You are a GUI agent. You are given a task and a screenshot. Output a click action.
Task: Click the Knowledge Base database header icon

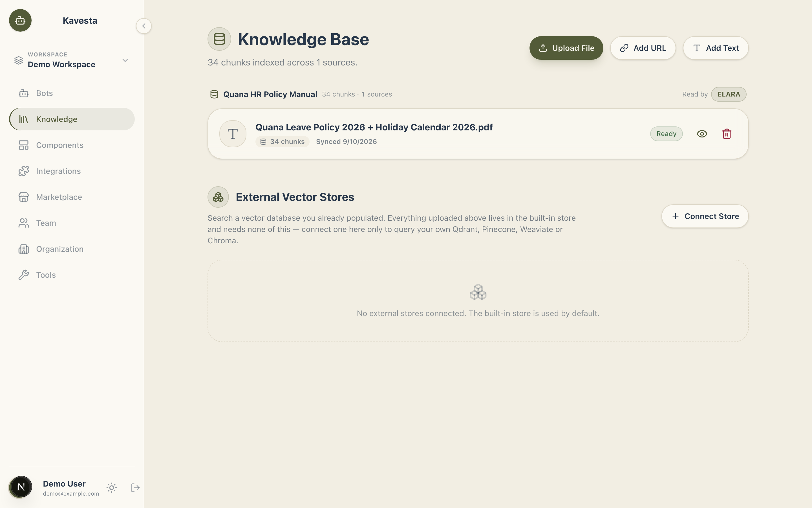[x=219, y=39]
